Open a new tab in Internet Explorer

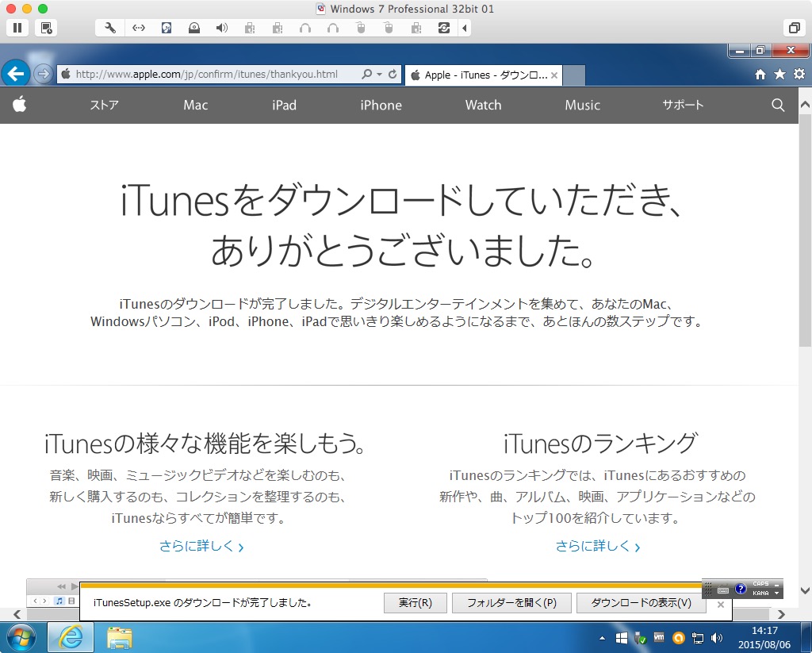574,75
